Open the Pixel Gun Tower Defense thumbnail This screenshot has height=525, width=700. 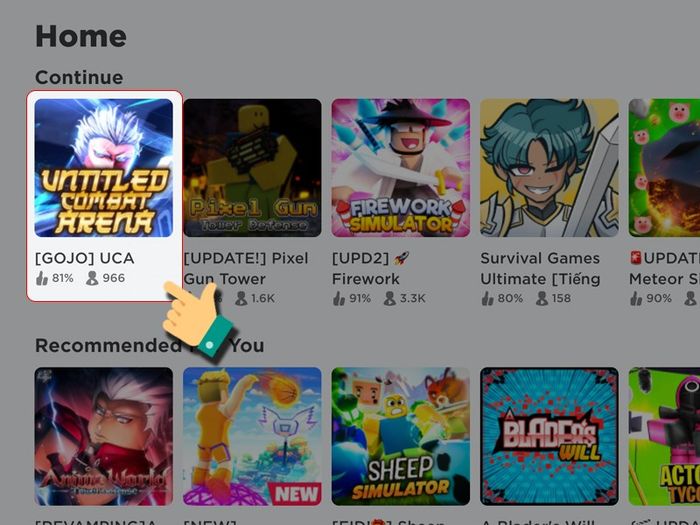pyautogui.click(x=252, y=168)
